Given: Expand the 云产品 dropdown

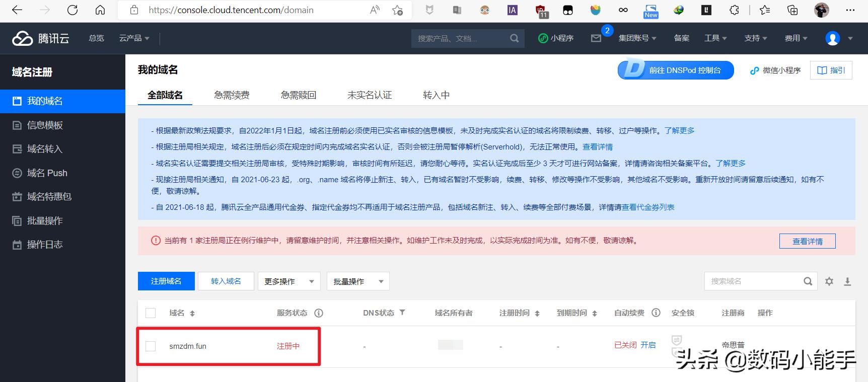Looking at the screenshot, I should (x=134, y=38).
